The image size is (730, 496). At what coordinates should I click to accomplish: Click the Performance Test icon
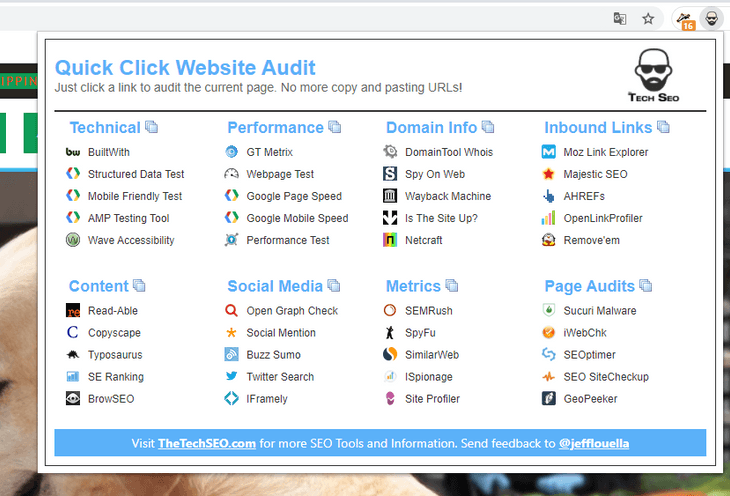point(231,240)
